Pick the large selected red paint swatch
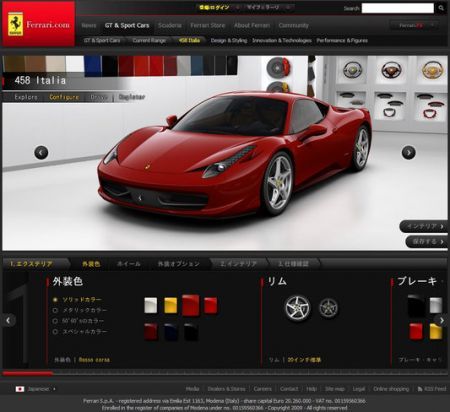The width and height of the screenshot is (450, 412). click(x=191, y=305)
